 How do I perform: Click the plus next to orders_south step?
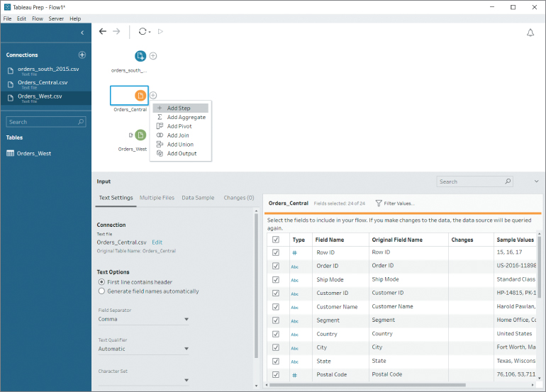[x=153, y=56]
